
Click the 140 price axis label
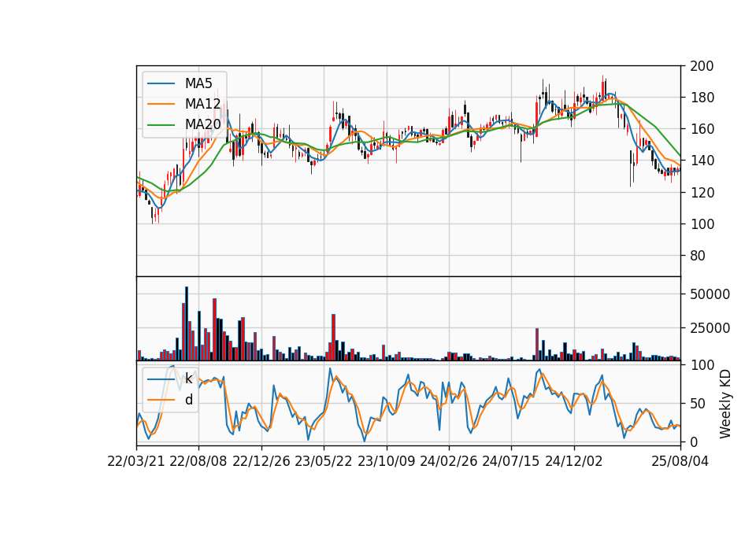tap(702, 161)
